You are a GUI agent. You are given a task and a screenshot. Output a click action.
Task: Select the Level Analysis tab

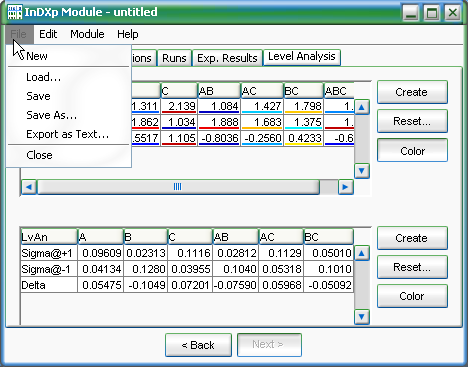[x=302, y=57]
